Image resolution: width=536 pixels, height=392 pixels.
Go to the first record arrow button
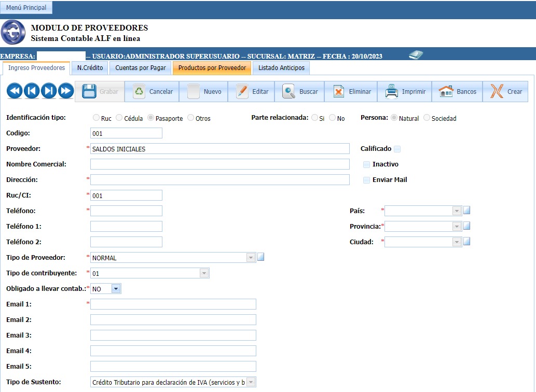(14, 91)
